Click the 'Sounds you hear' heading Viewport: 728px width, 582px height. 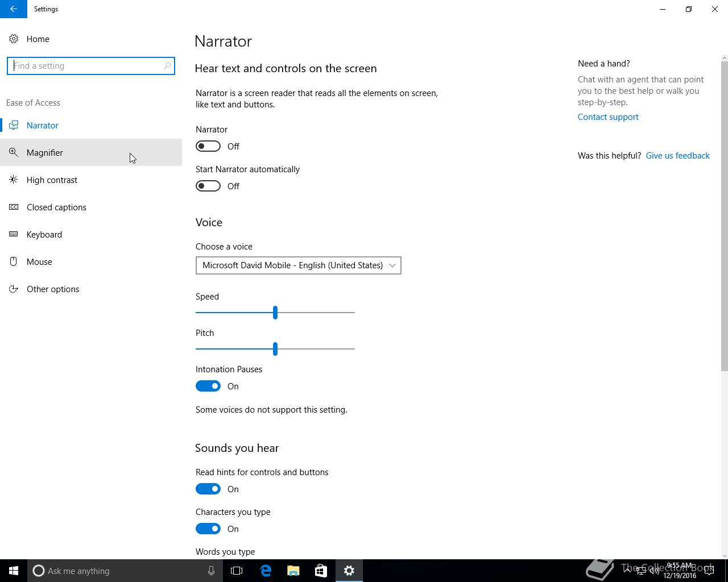(x=237, y=448)
